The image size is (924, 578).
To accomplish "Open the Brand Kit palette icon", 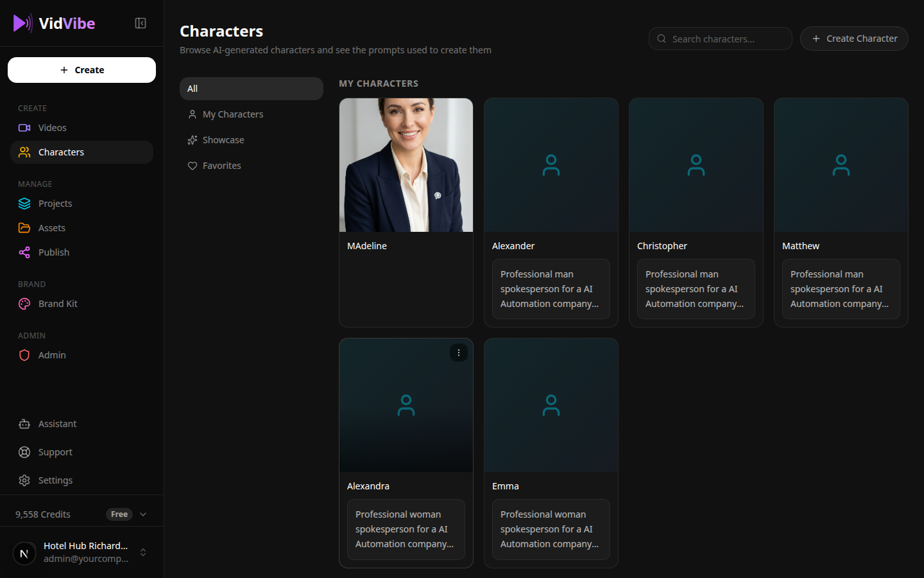I will pos(24,303).
